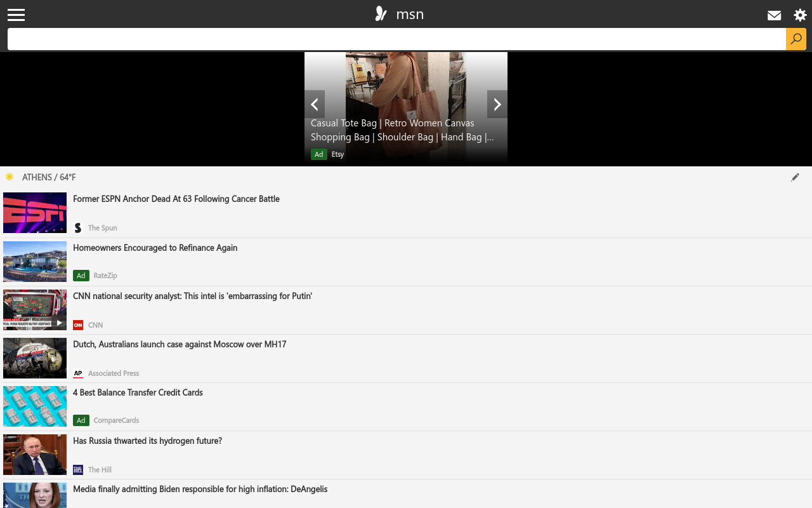The height and width of the screenshot is (508, 812).
Task: Open the Casual Tote Bag ad title
Action: tap(402, 130)
